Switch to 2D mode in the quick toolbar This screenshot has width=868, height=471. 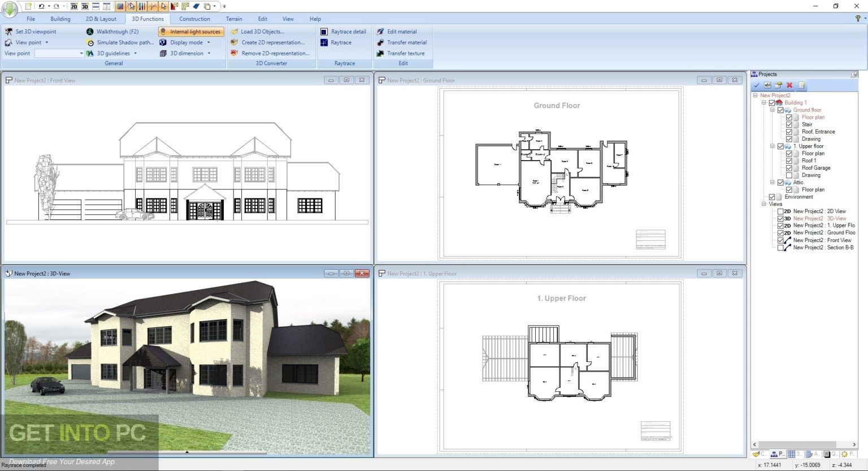(74, 6)
